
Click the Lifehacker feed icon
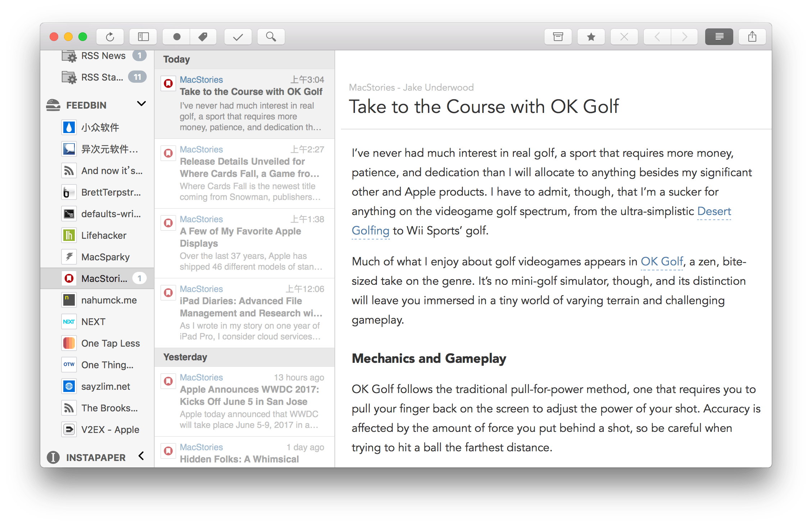pyautogui.click(x=69, y=235)
